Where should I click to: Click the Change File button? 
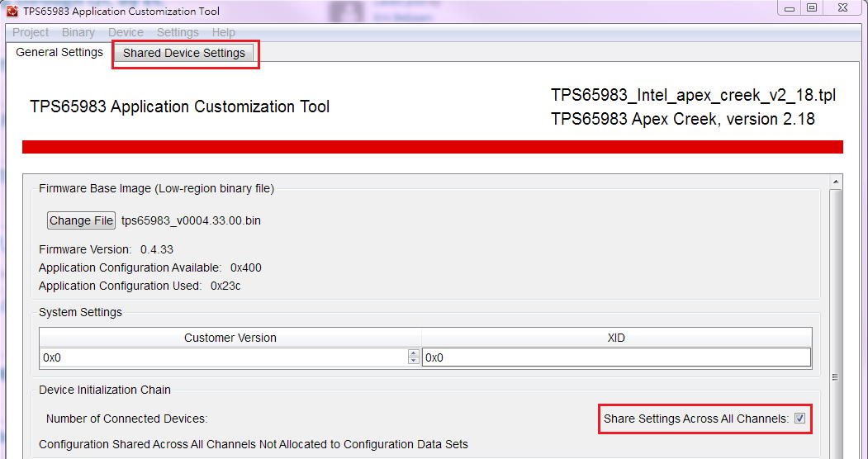(82, 220)
